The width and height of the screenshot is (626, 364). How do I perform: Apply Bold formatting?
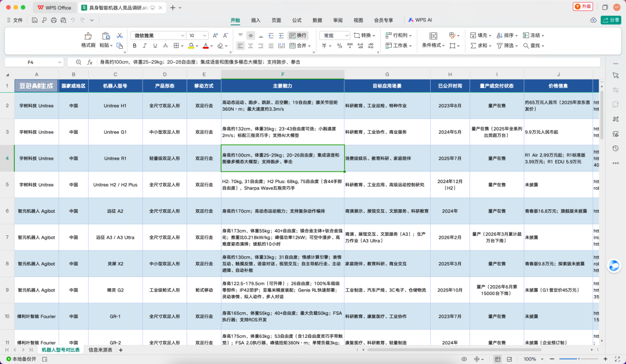point(134,46)
